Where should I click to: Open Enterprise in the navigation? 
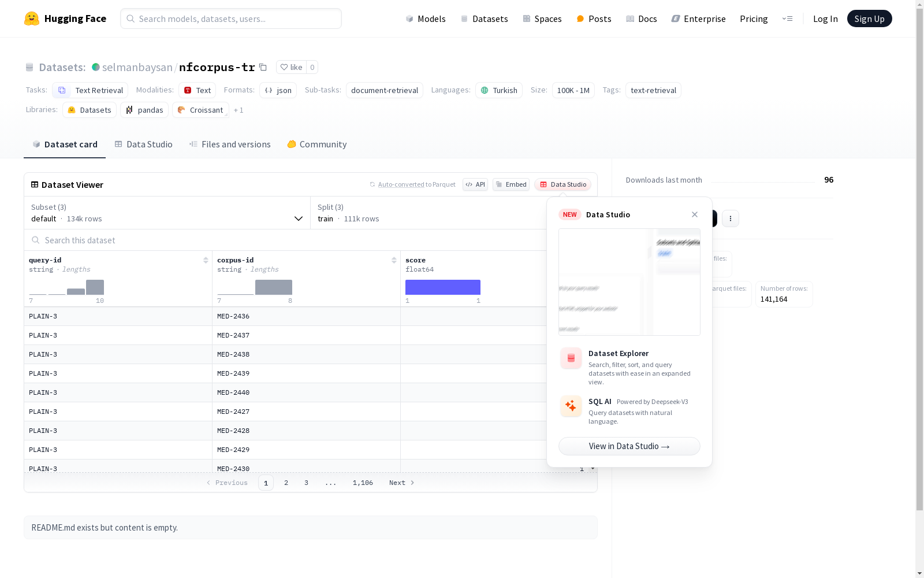coord(698,18)
